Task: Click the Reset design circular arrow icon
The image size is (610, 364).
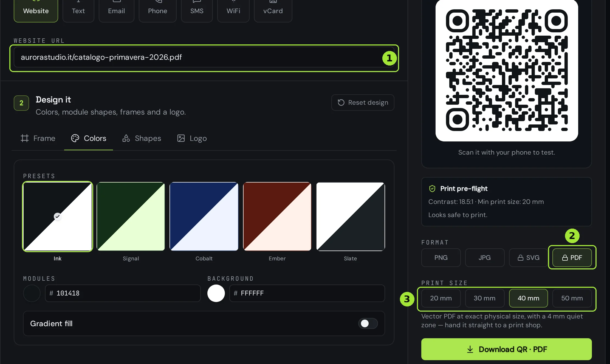Action: 341,103
